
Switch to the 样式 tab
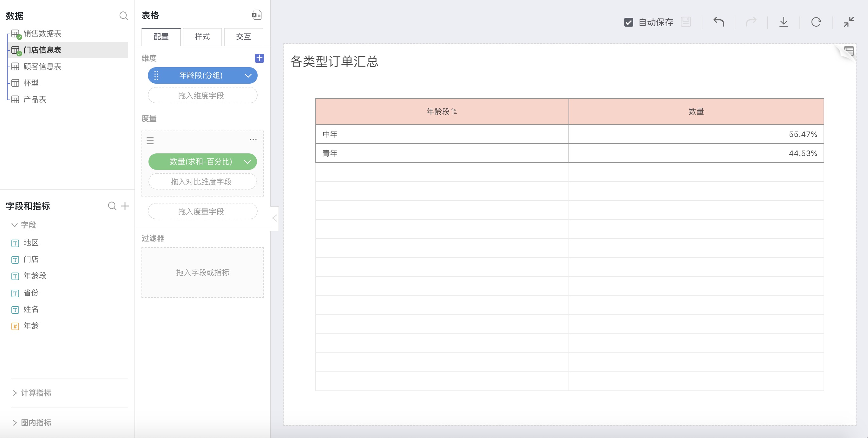pos(202,37)
